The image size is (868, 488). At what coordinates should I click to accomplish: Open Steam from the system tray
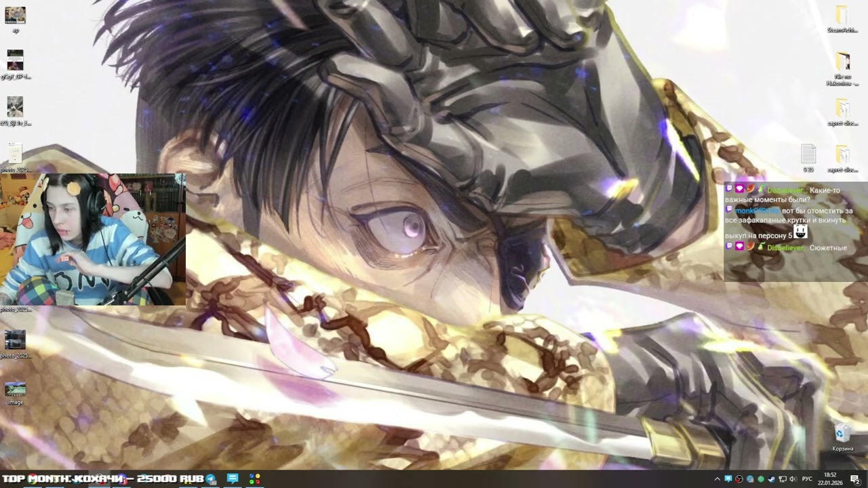[x=772, y=479]
